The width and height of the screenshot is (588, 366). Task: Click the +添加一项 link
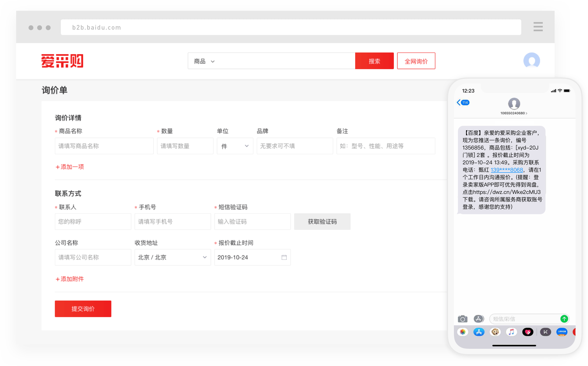click(x=70, y=167)
